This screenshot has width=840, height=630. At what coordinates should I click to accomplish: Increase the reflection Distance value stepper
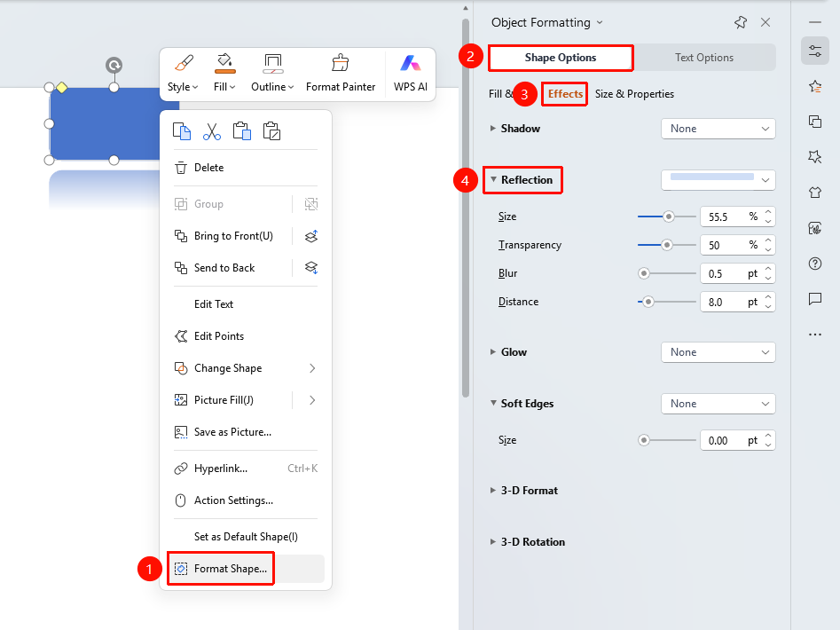tap(768, 297)
